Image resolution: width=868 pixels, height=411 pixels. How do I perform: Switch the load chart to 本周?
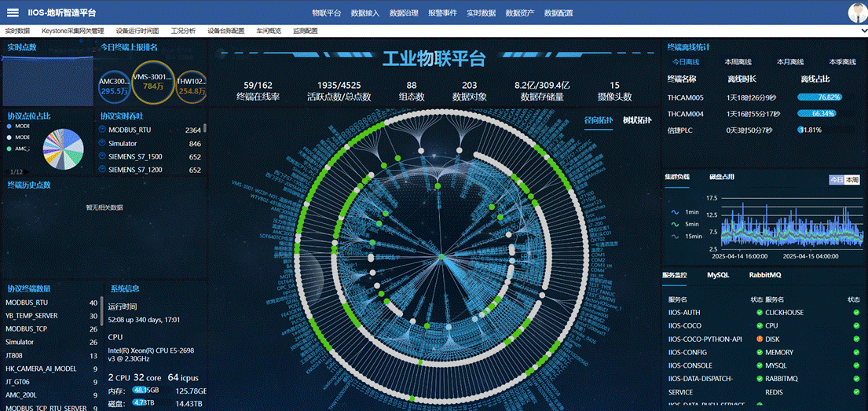pos(852,180)
